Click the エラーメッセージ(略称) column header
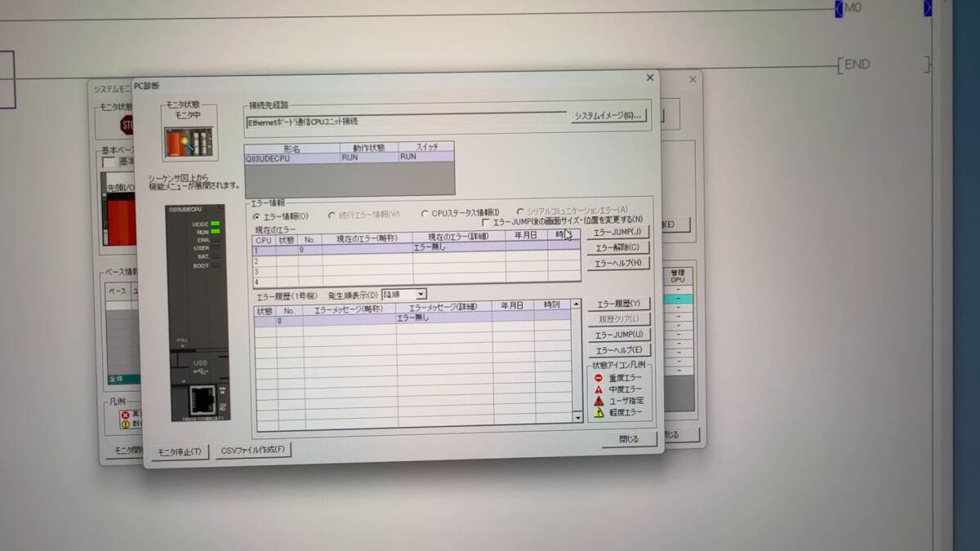This screenshot has height=551, width=980. pos(350,309)
